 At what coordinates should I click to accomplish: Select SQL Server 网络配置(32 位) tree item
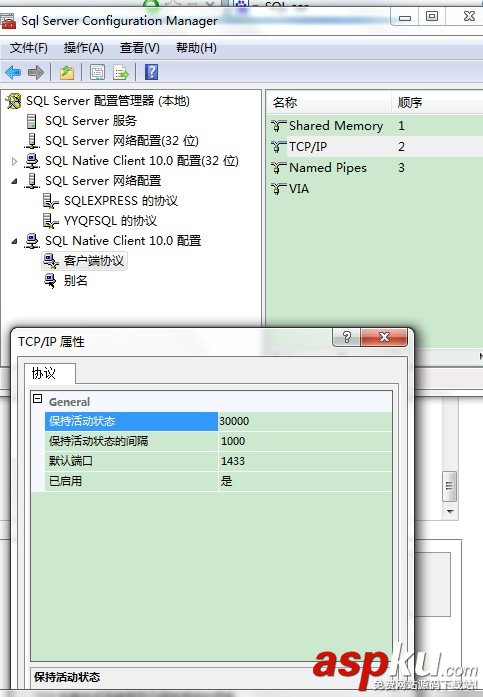122,141
